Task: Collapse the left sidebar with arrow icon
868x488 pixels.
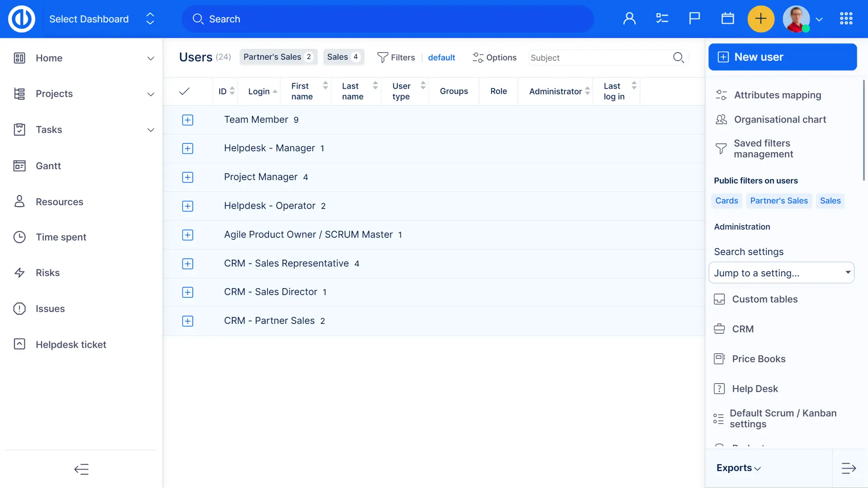Action: click(x=81, y=469)
